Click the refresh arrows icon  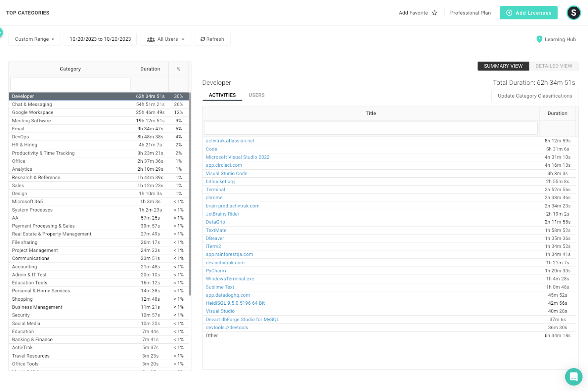(x=202, y=39)
